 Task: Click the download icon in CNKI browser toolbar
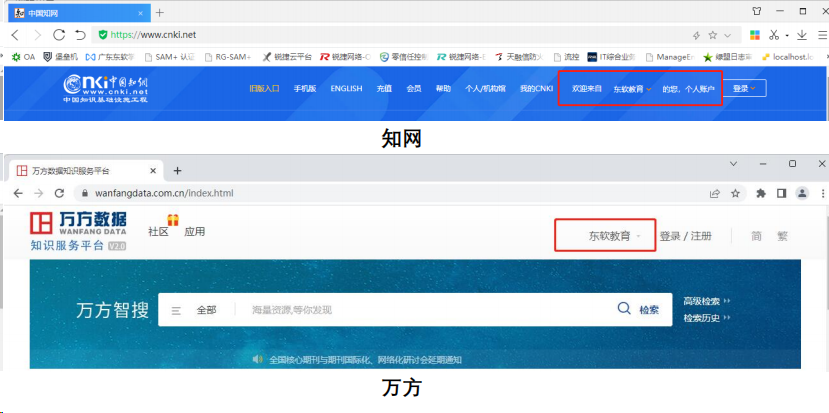pos(802,34)
